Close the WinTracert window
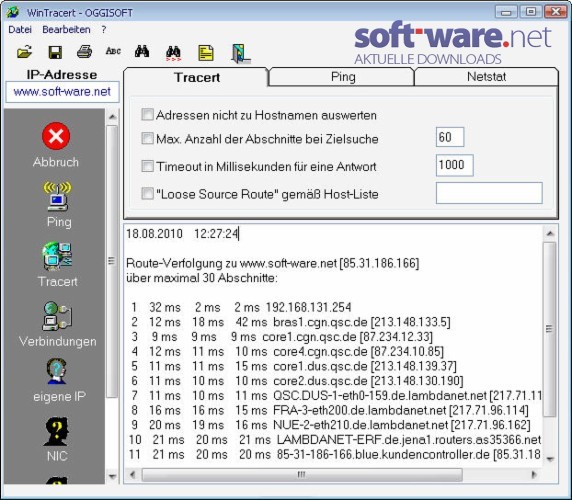The width and height of the screenshot is (572, 500). pos(556,12)
